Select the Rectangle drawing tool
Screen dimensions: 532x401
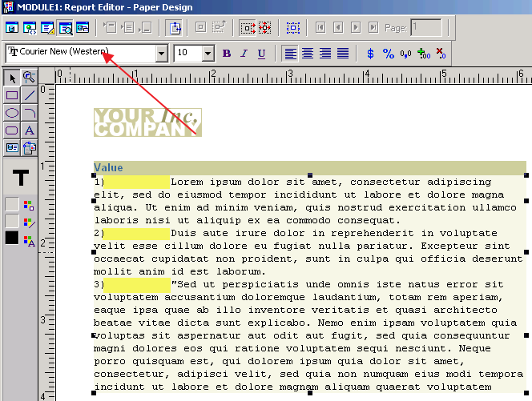12,95
